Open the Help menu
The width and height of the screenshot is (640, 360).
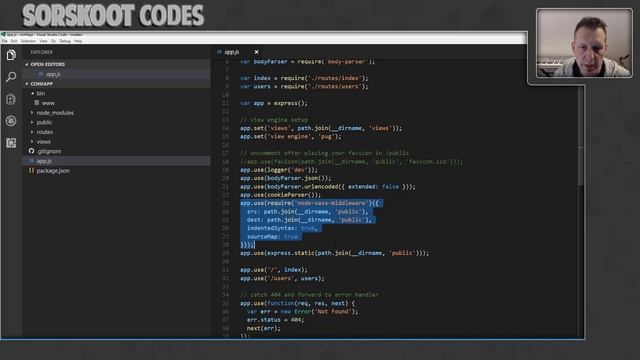coord(78,41)
